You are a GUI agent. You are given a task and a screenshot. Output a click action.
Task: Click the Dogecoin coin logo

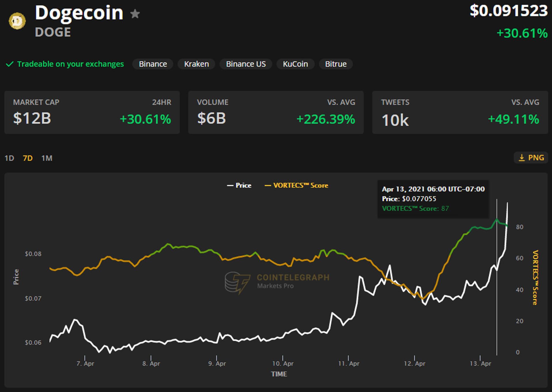(x=17, y=21)
